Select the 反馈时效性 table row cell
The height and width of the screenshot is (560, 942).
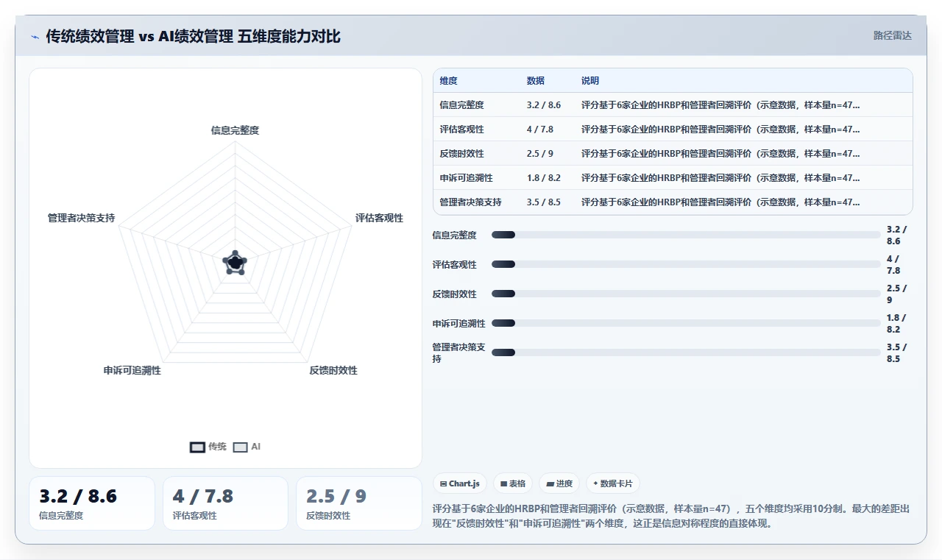[x=461, y=154]
